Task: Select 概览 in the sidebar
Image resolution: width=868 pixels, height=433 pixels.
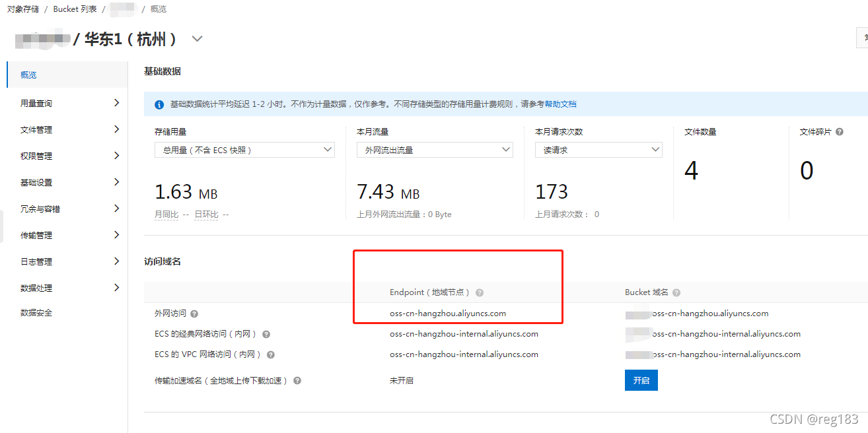Action: point(67,75)
